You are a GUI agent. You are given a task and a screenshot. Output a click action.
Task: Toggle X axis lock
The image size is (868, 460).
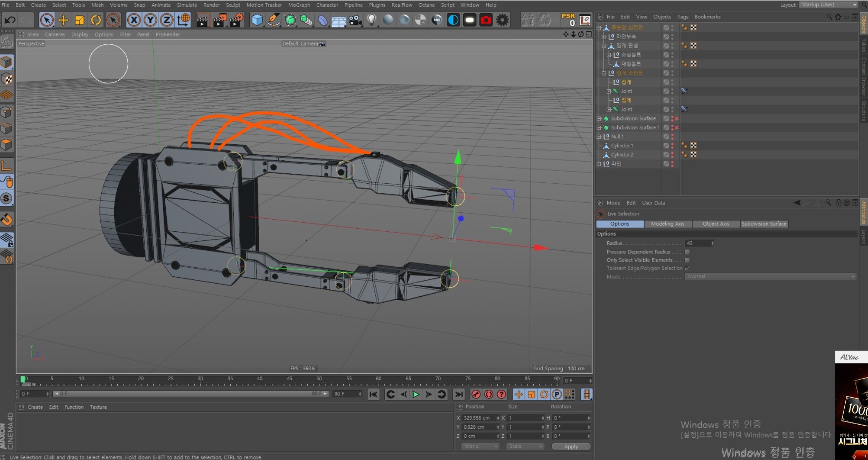point(134,20)
